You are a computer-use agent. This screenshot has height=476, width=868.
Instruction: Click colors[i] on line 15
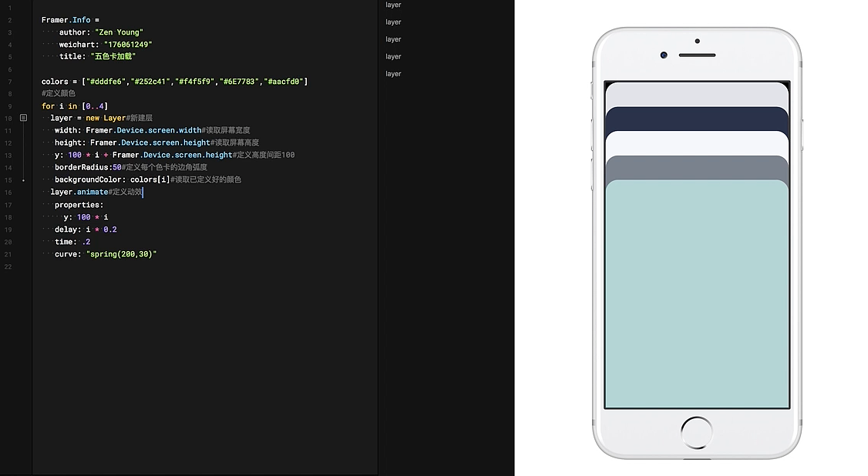coord(150,179)
